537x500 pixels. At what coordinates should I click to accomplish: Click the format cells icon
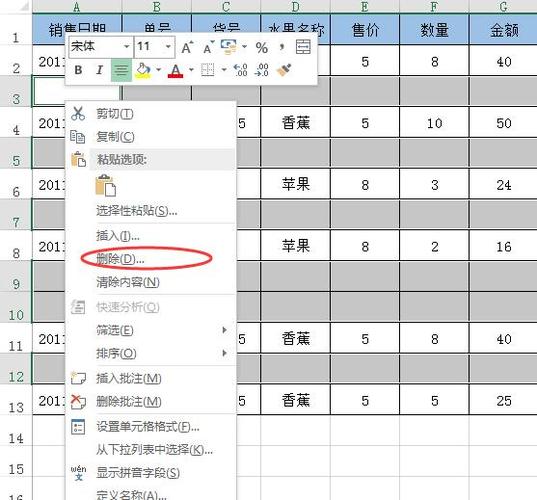pos(78,427)
